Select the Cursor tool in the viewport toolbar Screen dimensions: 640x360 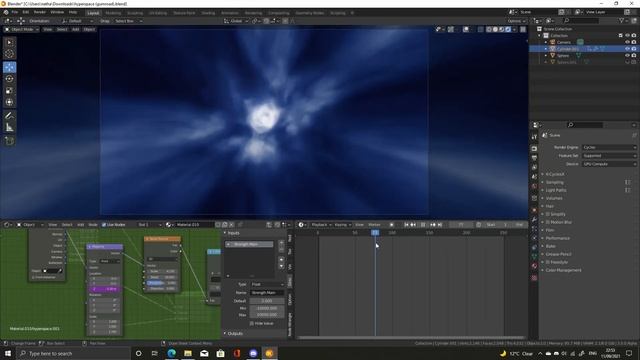point(9,54)
